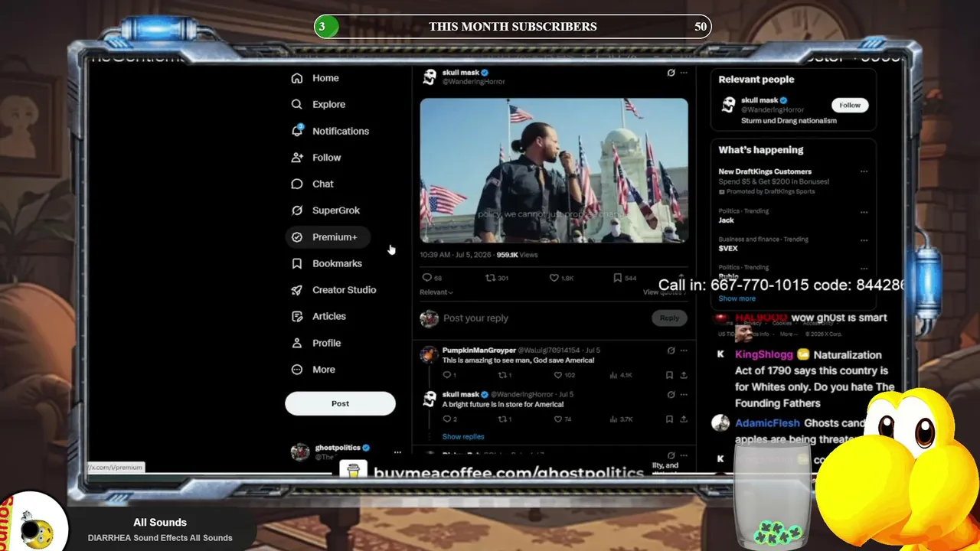
Task: Bookmark PumpkinManGroyper's comment
Action: (x=669, y=375)
